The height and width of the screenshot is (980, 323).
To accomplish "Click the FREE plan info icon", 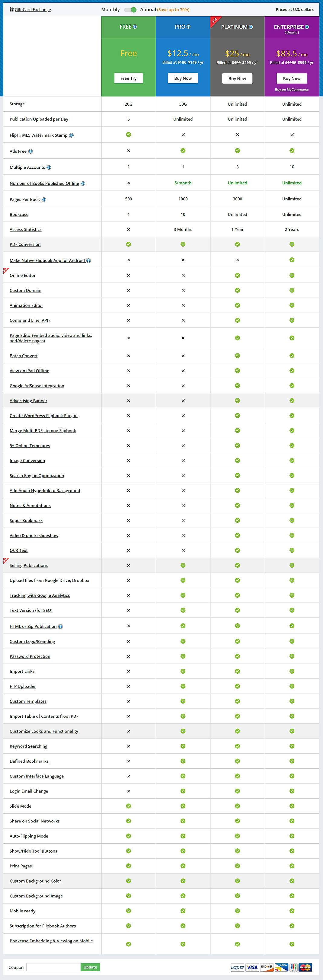I will pos(135,27).
